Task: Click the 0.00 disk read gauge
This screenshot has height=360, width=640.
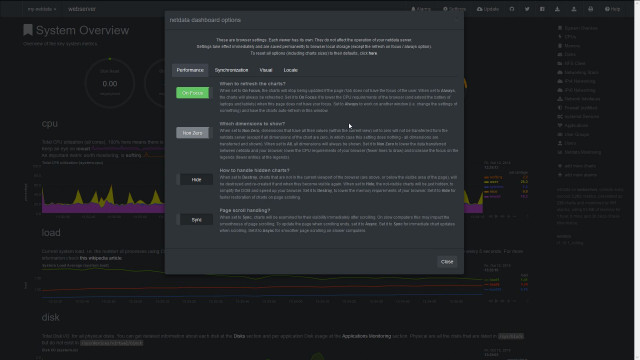Action: coord(110,84)
